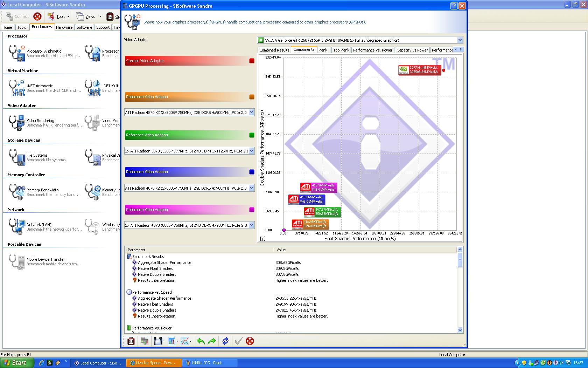588x368 pixels.
Task: Click the Windows Start button
Action: [17, 363]
